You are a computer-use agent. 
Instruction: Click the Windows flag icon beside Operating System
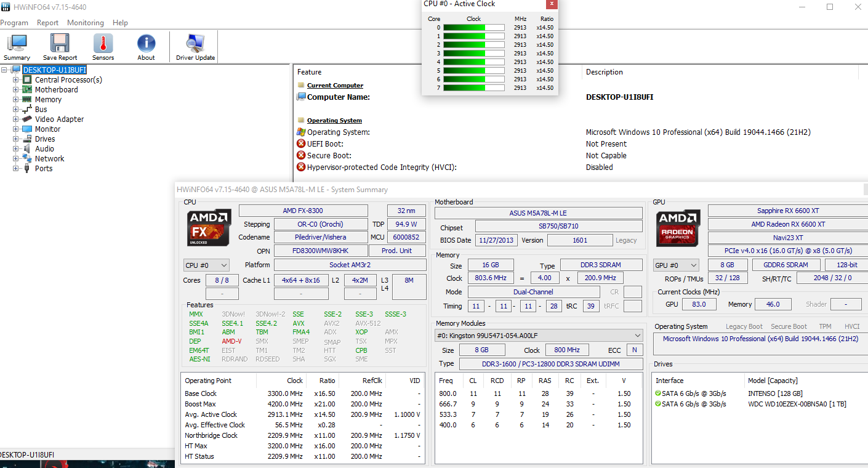(301, 132)
